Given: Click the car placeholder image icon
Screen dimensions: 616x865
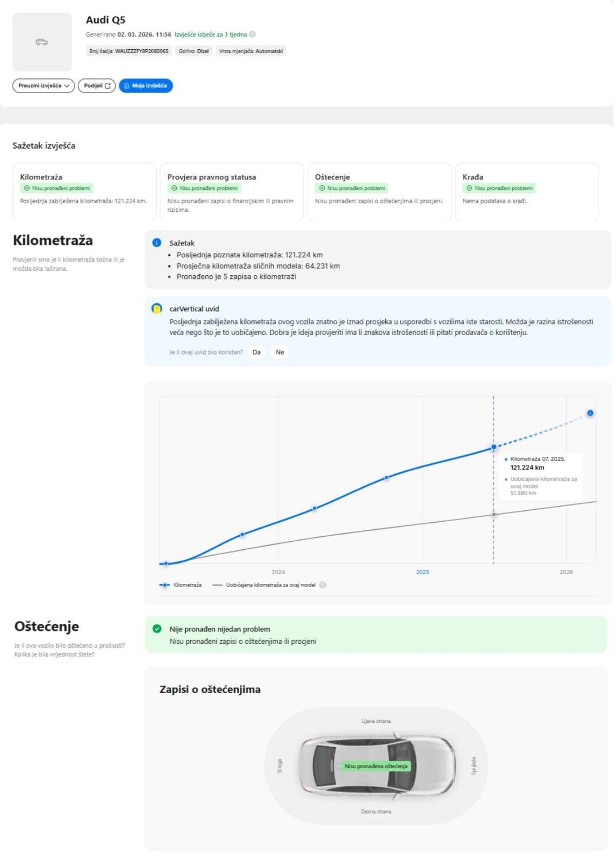Looking at the screenshot, I should click(x=42, y=42).
